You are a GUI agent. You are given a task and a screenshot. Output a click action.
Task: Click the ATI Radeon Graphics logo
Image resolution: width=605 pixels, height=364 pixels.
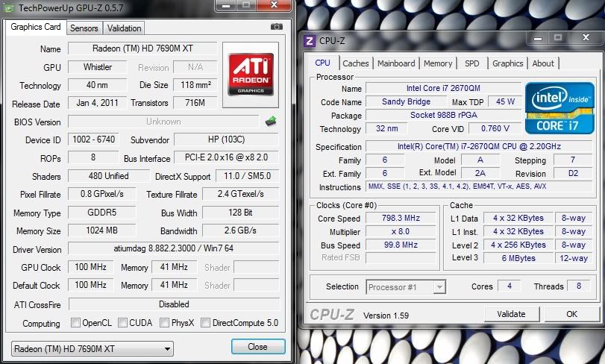point(251,75)
